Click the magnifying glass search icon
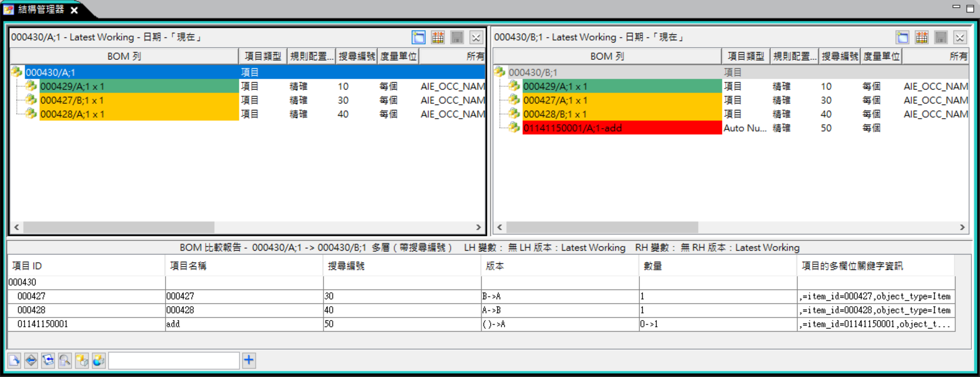The height and width of the screenshot is (377, 980). tap(65, 360)
